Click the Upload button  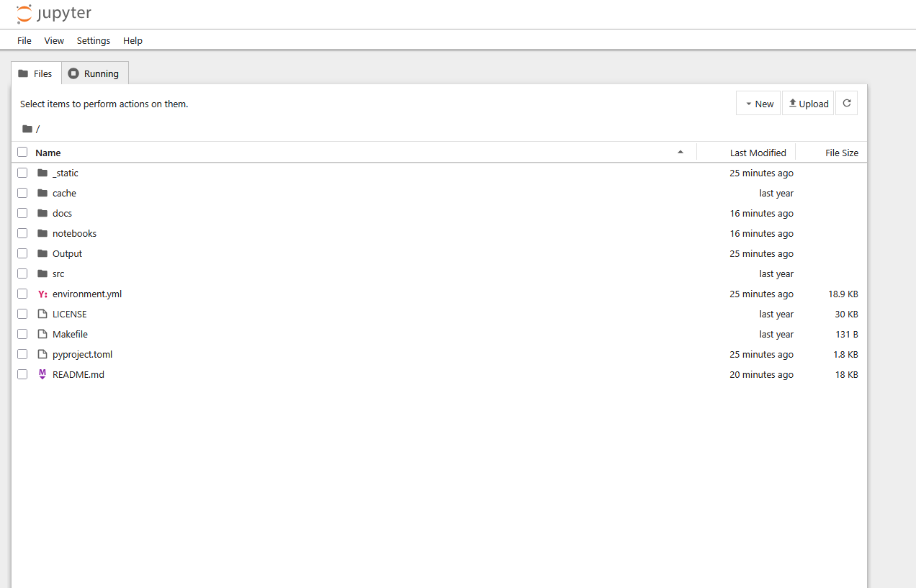(807, 103)
